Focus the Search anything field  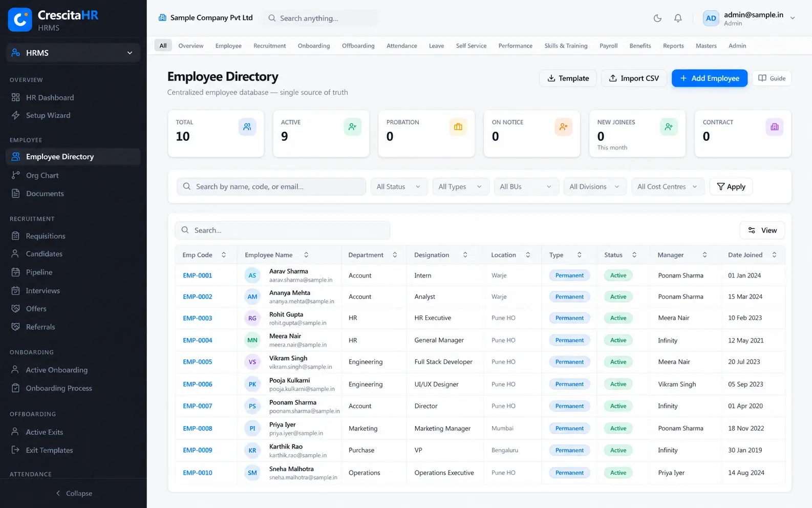tap(321, 18)
